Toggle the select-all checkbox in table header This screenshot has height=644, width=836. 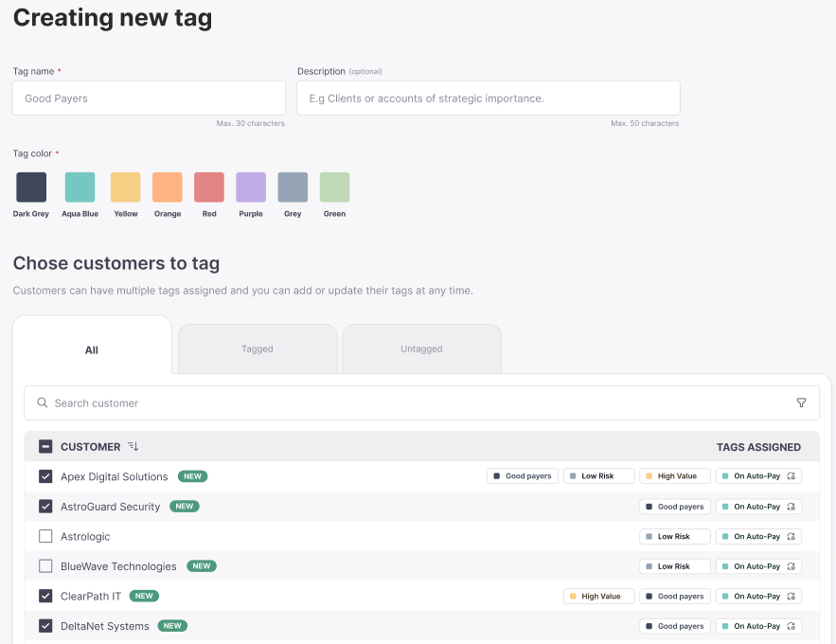[x=45, y=447]
